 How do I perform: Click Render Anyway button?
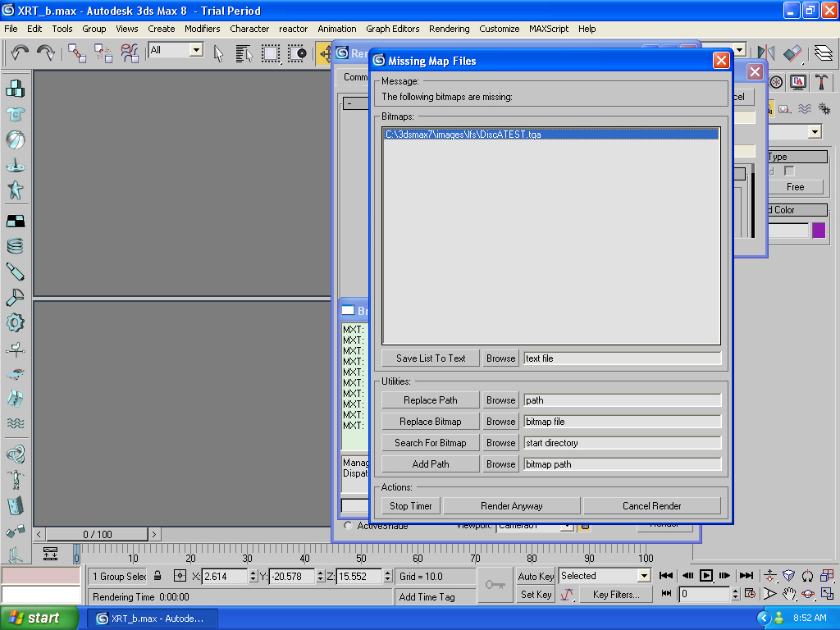click(512, 505)
